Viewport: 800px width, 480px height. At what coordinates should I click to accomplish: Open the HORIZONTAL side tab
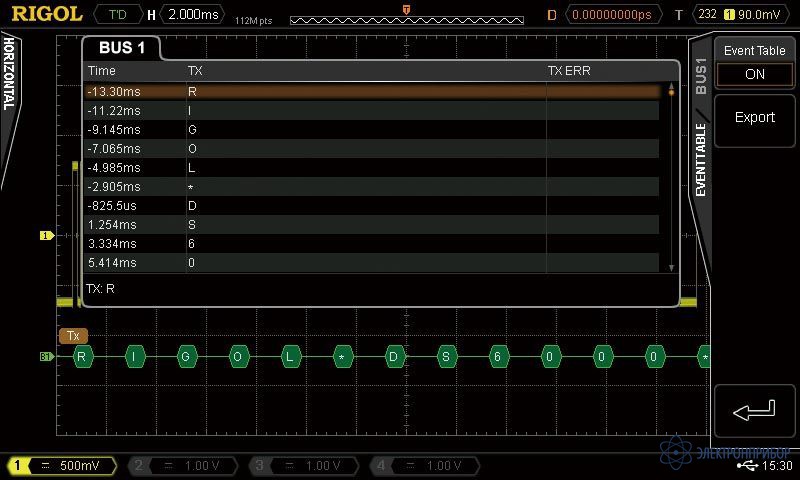(10, 73)
